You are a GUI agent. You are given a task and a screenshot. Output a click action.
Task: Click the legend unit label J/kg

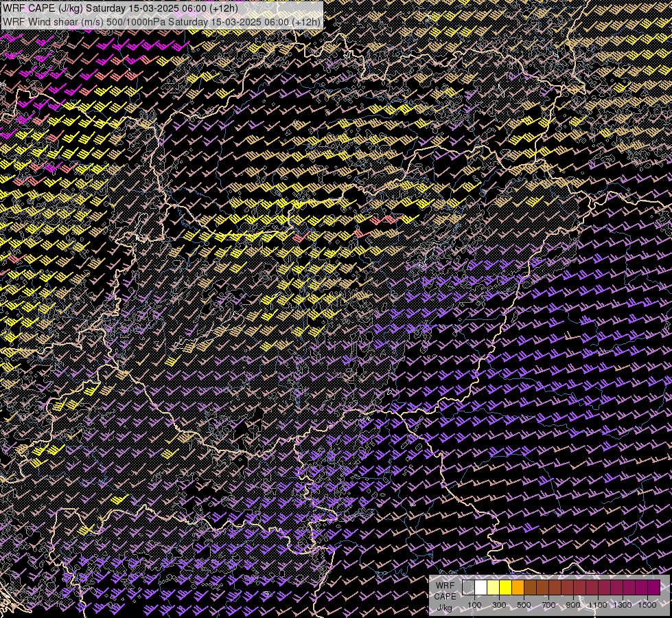(445, 608)
